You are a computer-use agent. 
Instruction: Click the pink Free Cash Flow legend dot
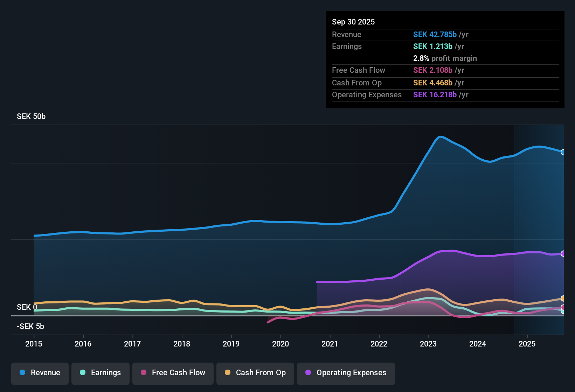143,373
